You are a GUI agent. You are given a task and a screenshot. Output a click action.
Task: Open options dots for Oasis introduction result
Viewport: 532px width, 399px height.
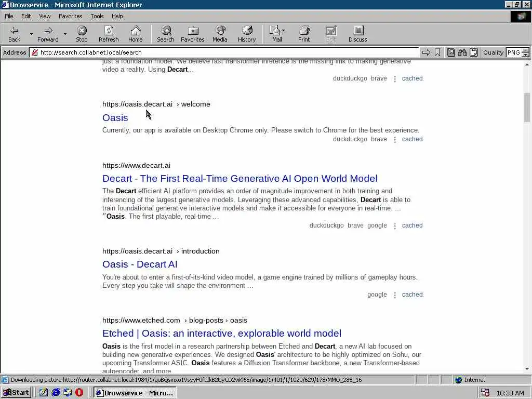395,295
